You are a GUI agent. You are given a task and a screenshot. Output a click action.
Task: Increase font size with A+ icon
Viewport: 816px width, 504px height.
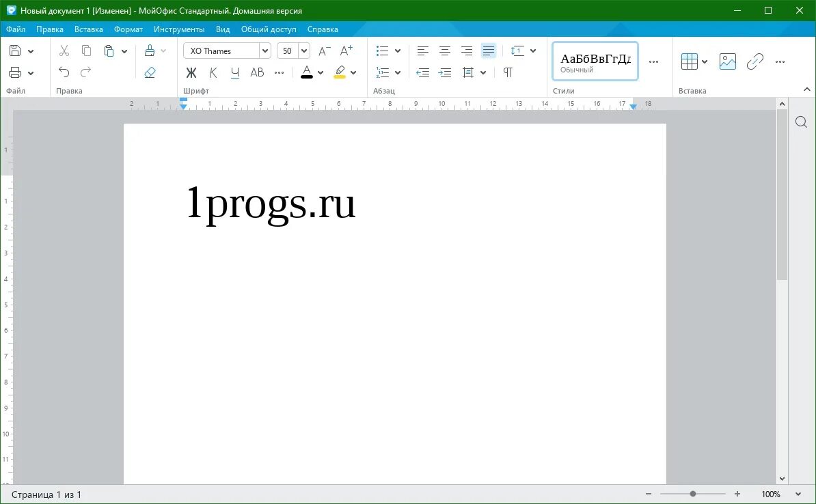pyautogui.click(x=346, y=51)
